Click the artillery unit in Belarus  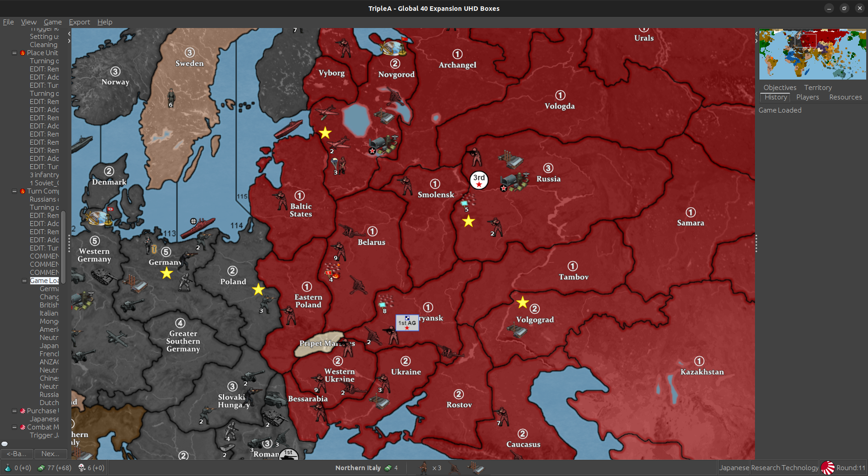[351, 231]
